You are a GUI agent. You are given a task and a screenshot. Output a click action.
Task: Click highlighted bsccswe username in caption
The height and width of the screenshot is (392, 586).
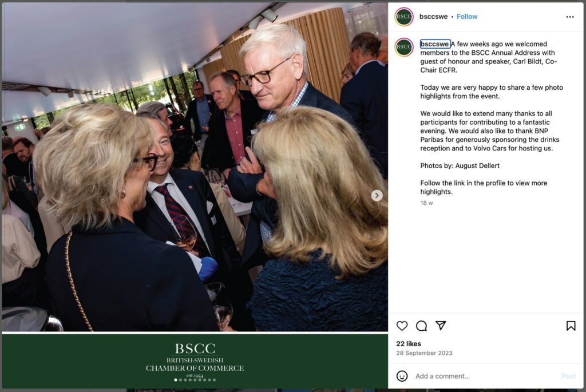[x=435, y=44]
